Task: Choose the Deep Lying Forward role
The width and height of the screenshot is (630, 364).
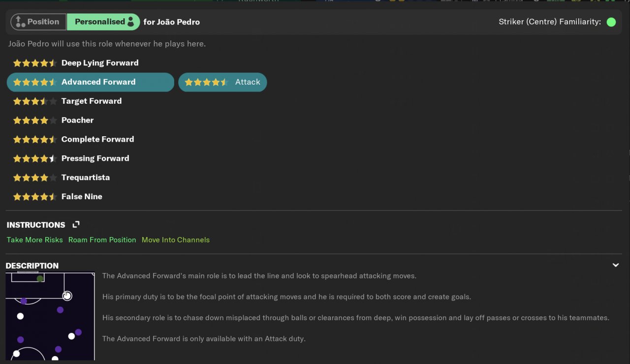Action: 76,63
